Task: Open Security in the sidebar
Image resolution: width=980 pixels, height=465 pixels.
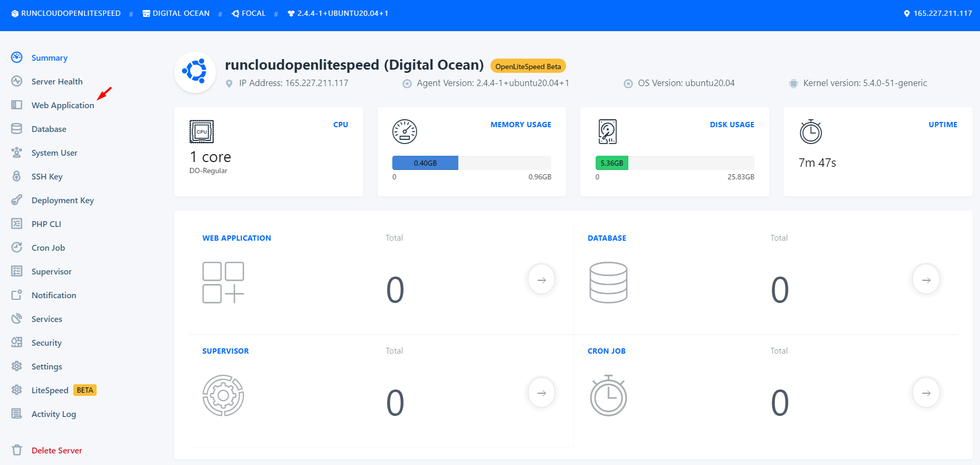Action: pos(46,343)
